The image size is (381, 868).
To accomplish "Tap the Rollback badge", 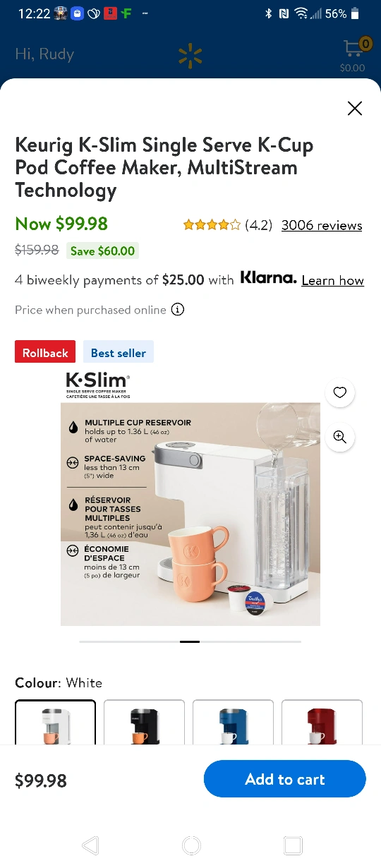I will (x=45, y=353).
